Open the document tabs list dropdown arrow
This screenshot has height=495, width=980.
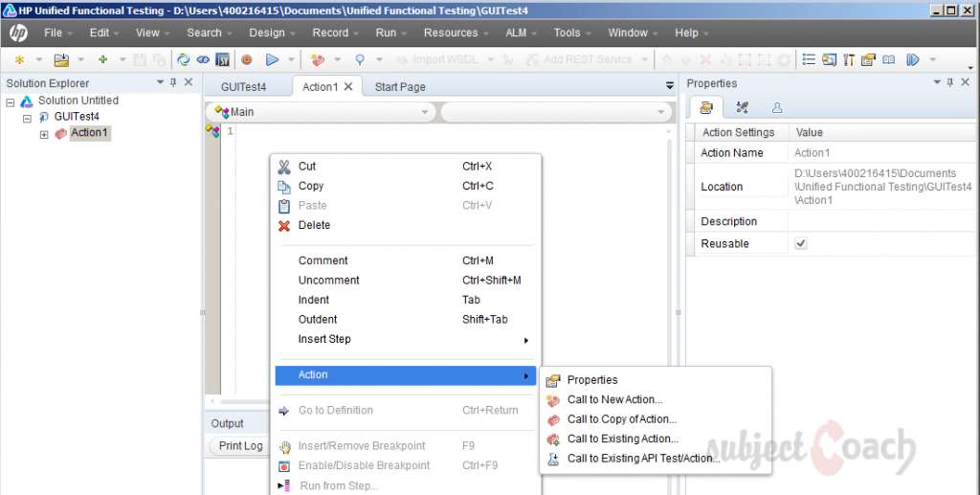click(x=669, y=85)
